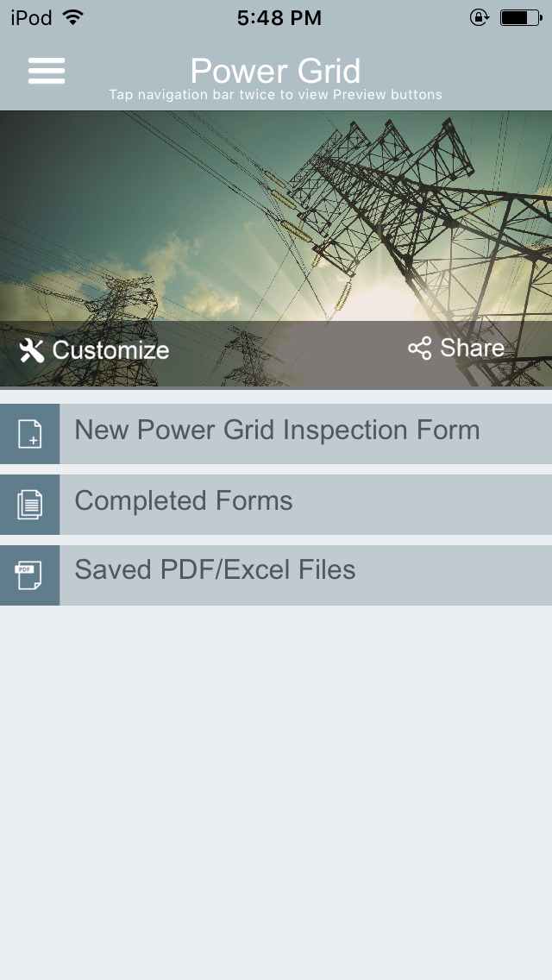Open New Power Grid Inspection Form
The width and height of the screenshot is (552, 980).
276,434
